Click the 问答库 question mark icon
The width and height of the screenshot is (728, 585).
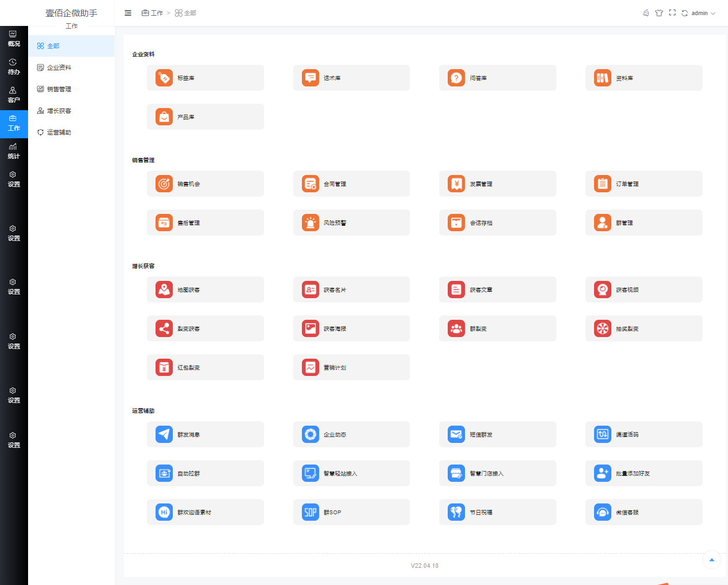(456, 78)
